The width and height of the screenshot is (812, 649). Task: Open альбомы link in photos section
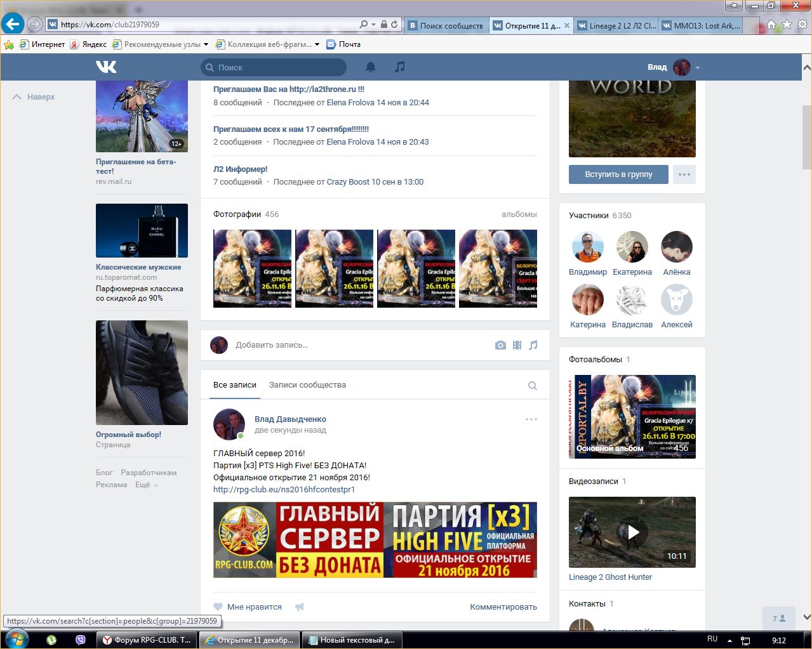[519, 214]
